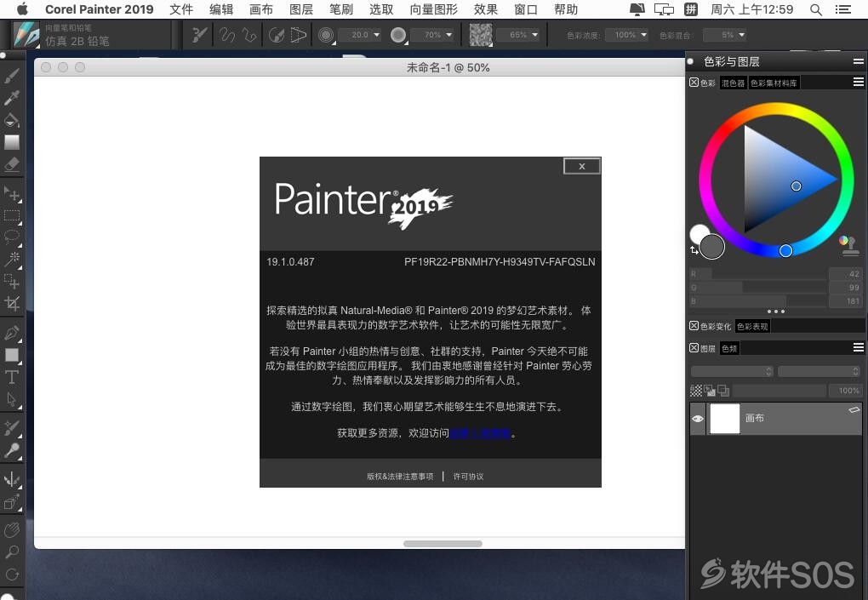Close the 图层 panel with its X box
868x600 pixels.
[x=694, y=347]
